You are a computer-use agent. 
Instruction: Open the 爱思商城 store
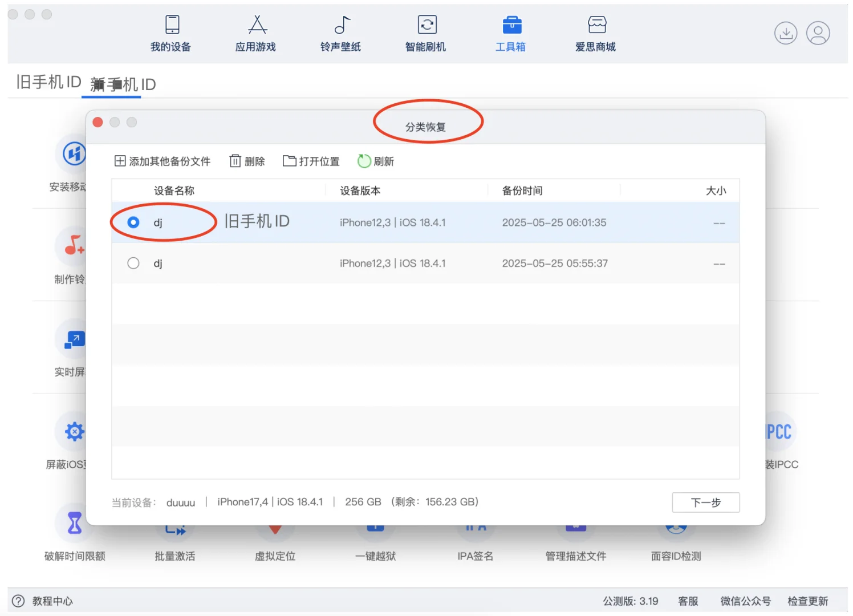coord(595,33)
